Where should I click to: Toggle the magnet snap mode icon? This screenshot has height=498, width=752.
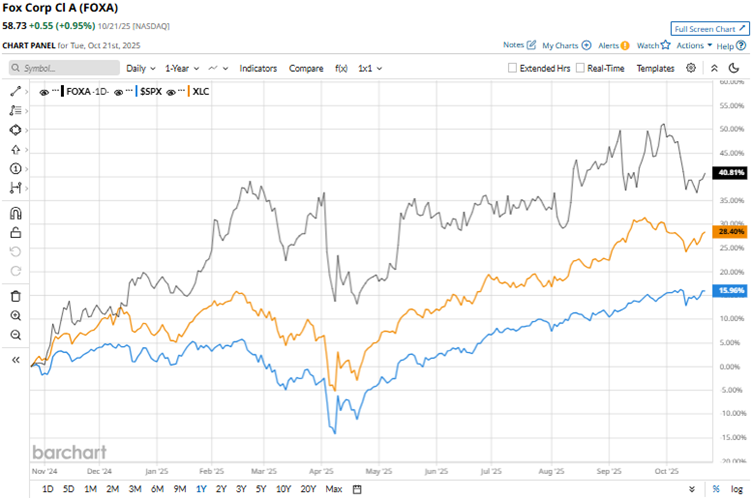[x=15, y=213]
